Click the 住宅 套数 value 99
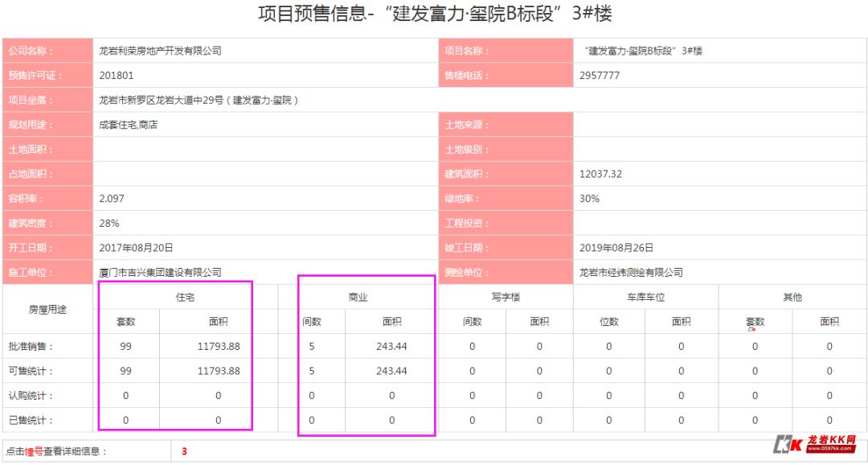This screenshot has height=465, width=868. (125, 346)
